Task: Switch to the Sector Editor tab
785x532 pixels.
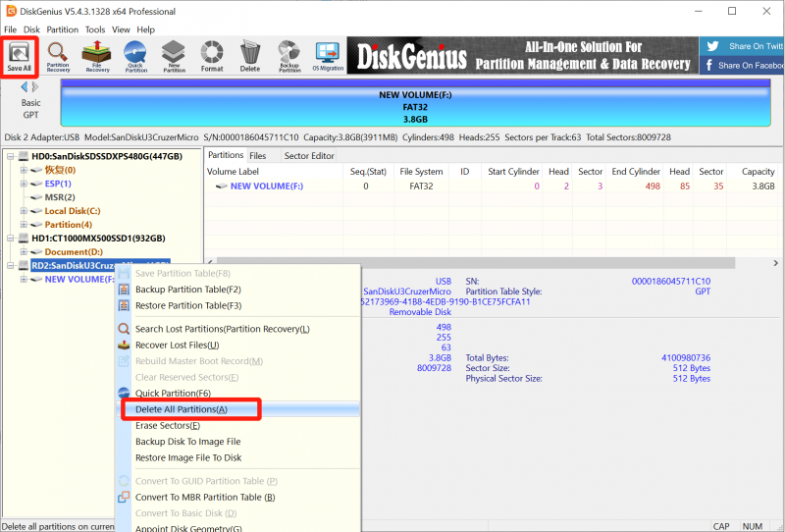Action: pyautogui.click(x=309, y=156)
